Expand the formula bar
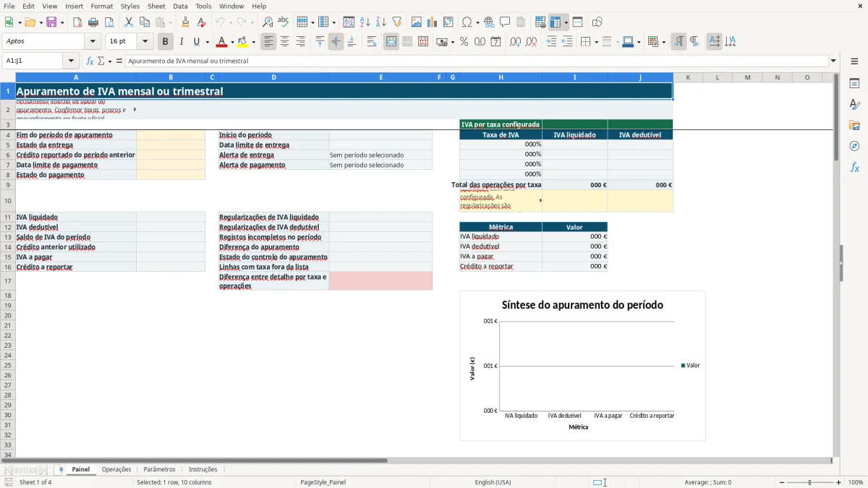The image size is (868, 488). (833, 61)
